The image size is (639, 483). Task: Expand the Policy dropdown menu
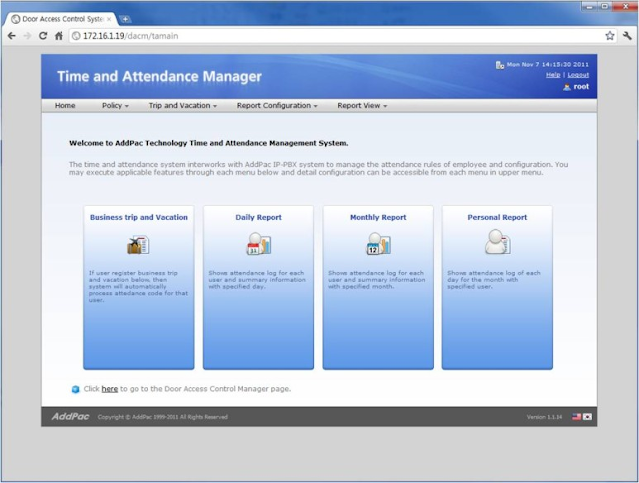(x=115, y=106)
